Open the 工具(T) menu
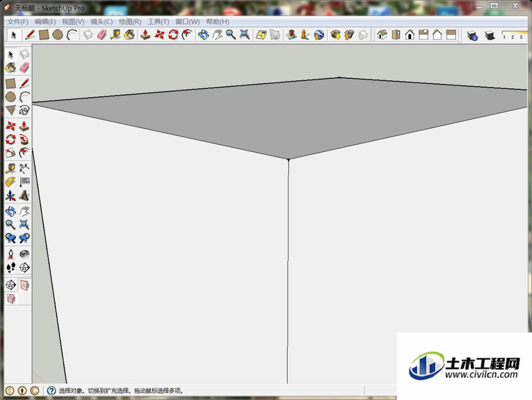This screenshot has height=400, width=532. coord(158,22)
